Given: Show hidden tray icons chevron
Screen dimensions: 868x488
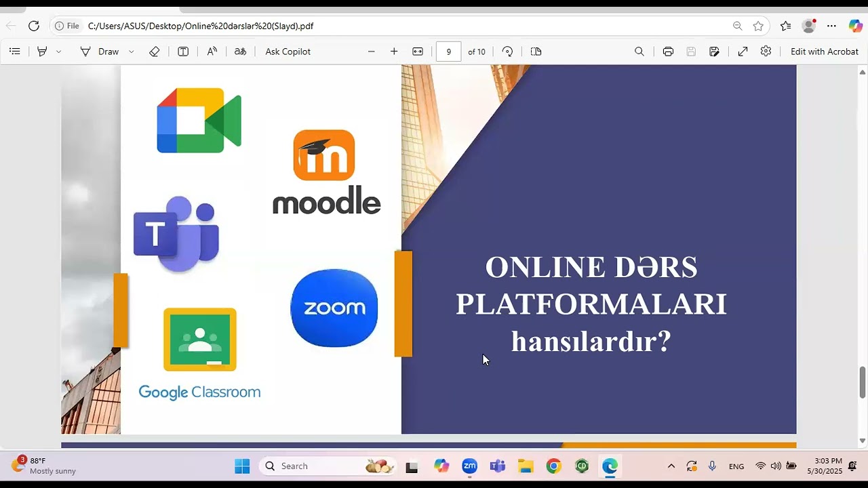Looking at the screenshot, I should click(x=671, y=466).
